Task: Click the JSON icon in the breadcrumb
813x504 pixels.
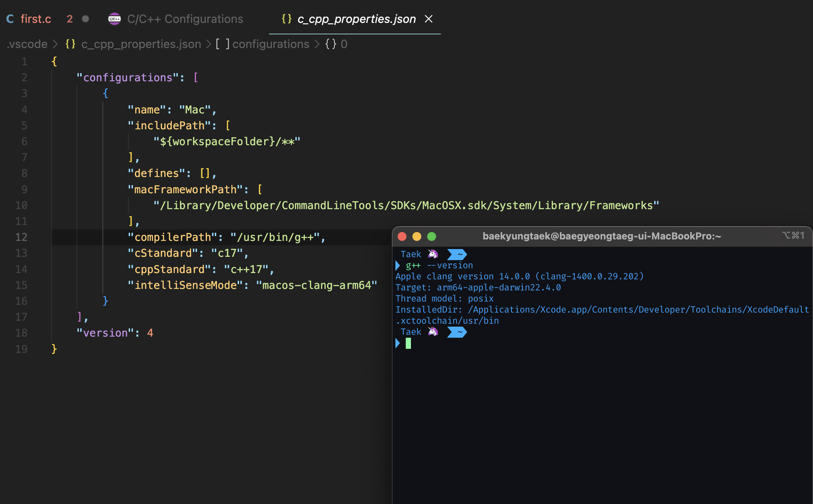Action: tap(70, 44)
